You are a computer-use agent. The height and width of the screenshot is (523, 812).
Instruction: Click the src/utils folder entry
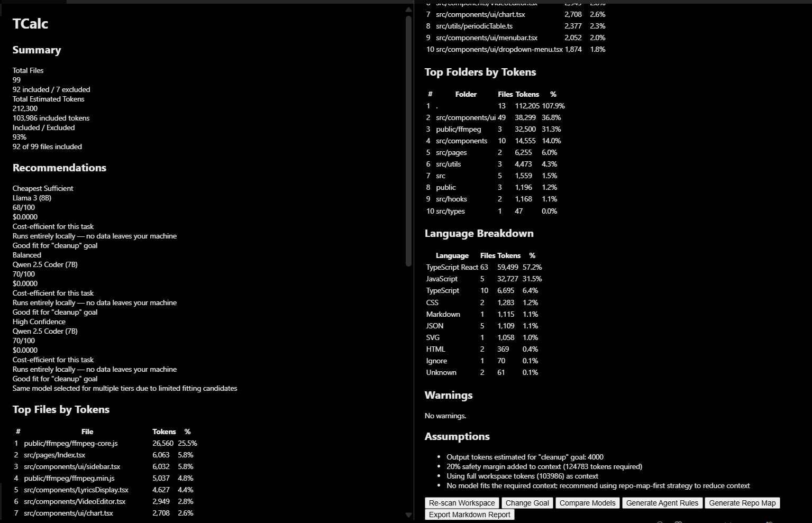496,164
